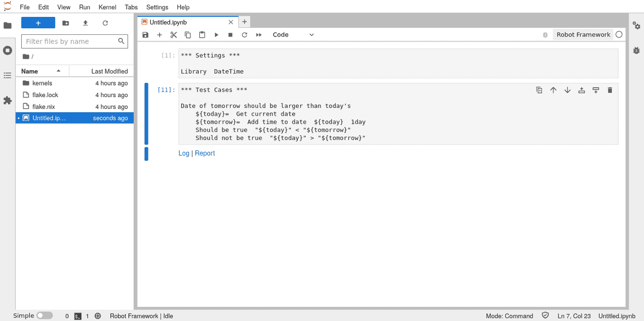
Task: Toggle Simple interface mode switch
Action: (44, 316)
